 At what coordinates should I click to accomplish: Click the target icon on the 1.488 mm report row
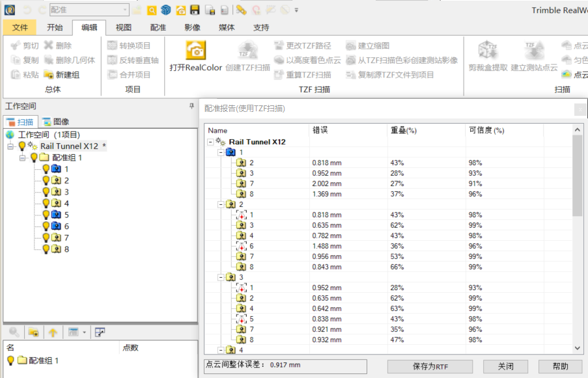[x=241, y=246]
